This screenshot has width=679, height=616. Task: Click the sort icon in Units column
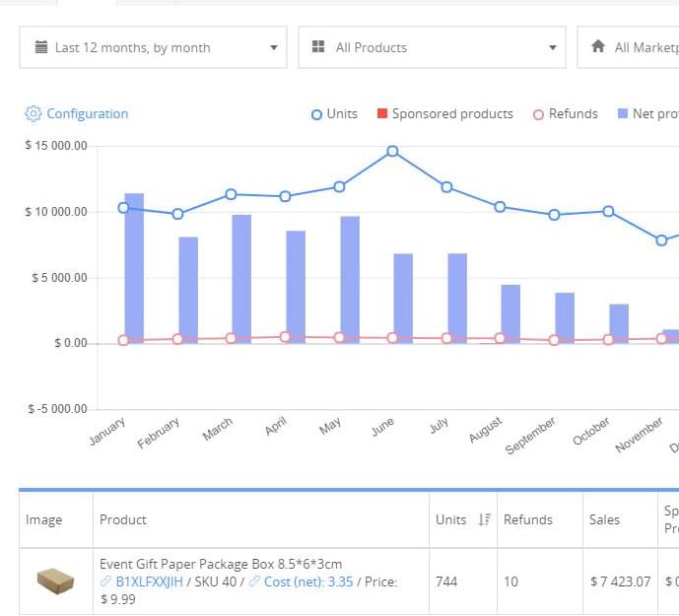(x=484, y=519)
